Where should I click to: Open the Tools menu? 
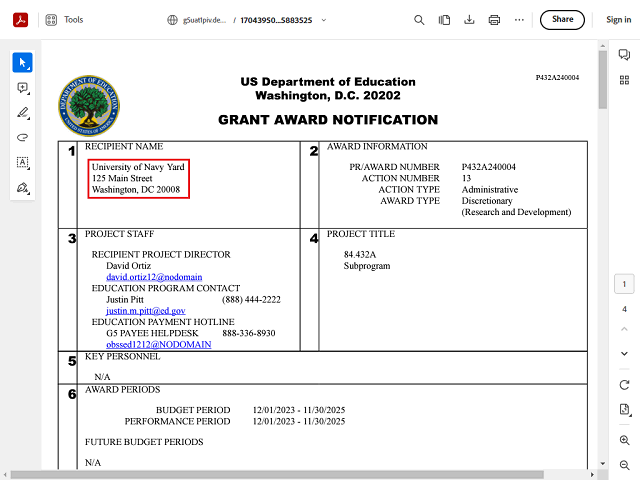64,19
